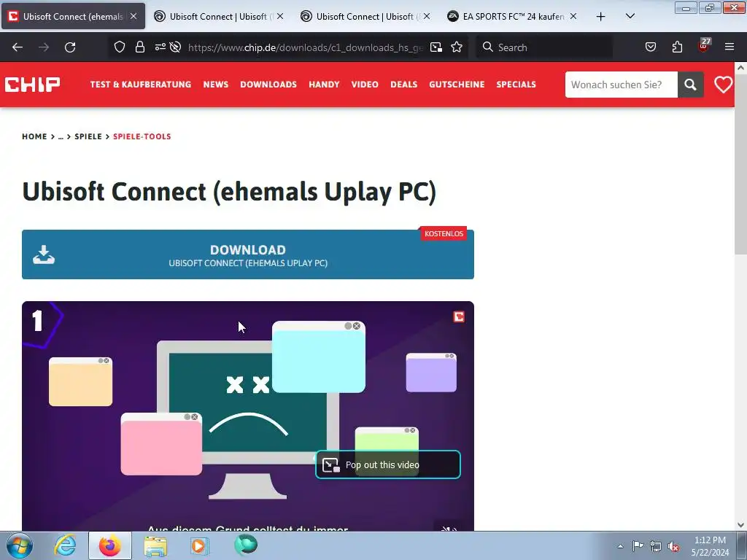Click the CHIP logo
This screenshot has width=747, height=560.
[x=32, y=85]
